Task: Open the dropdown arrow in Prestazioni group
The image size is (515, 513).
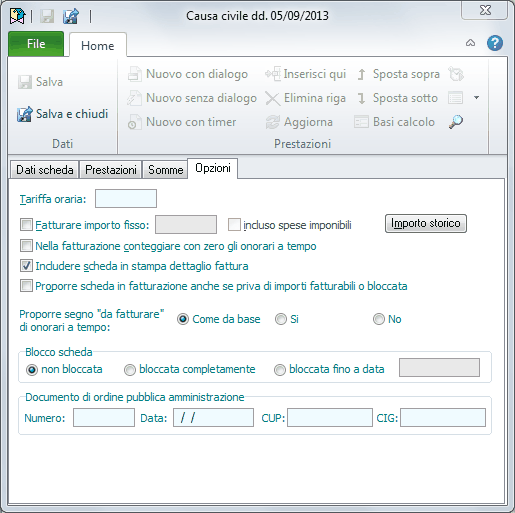Action: pos(477,98)
